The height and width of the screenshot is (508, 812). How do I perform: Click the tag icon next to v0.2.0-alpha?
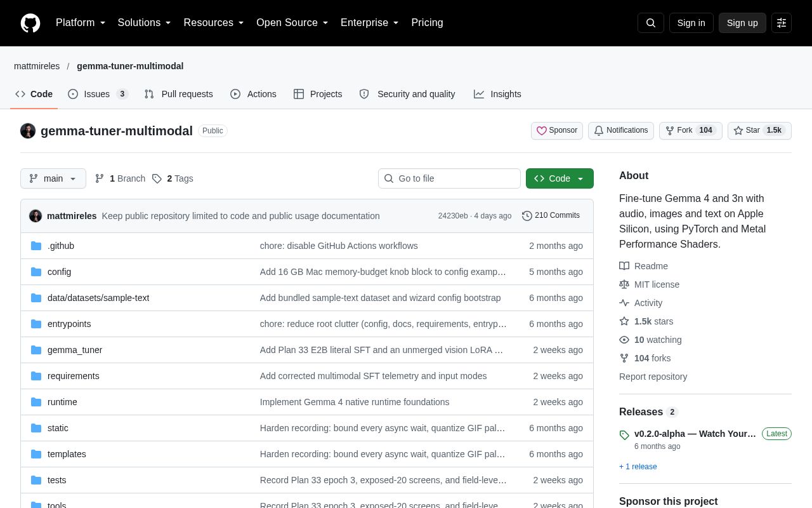(624, 435)
